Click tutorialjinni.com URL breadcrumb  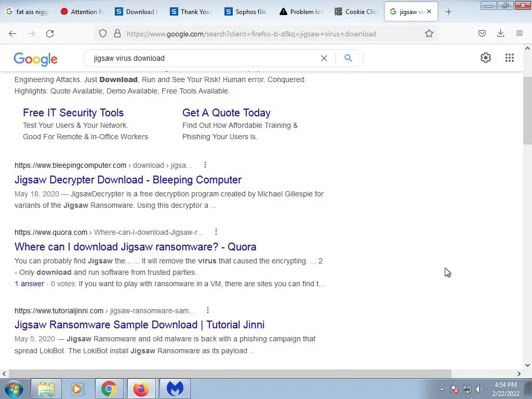click(x=104, y=311)
